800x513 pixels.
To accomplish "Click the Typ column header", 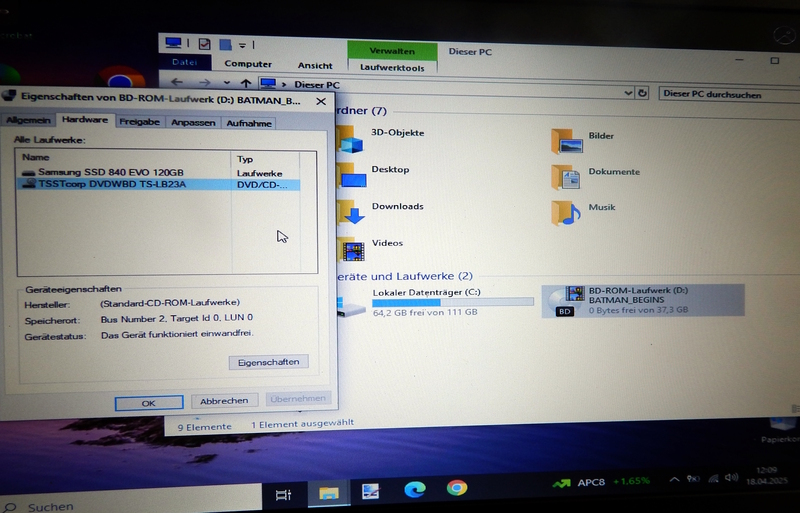I will [265, 159].
